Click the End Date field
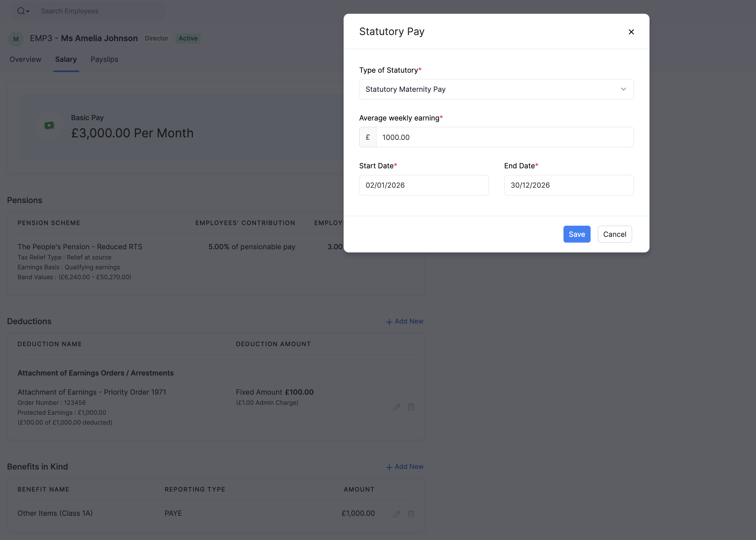The width and height of the screenshot is (756, 540). [x=569, y=185]
